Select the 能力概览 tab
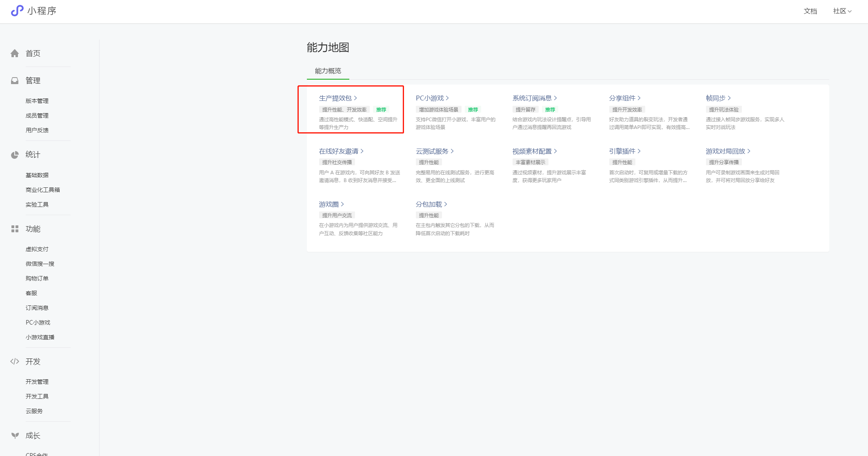The height and width of the screenshot is (456, 868). coord(328,71)
